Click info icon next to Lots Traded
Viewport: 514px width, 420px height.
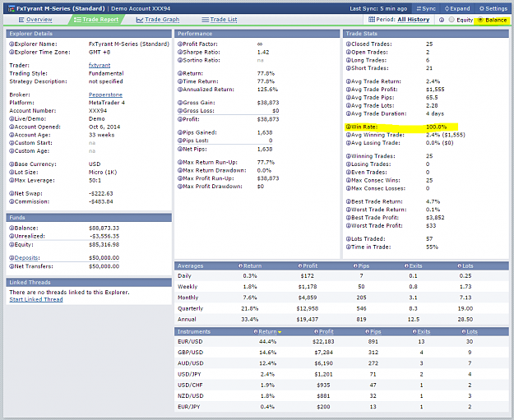point(349,239)
